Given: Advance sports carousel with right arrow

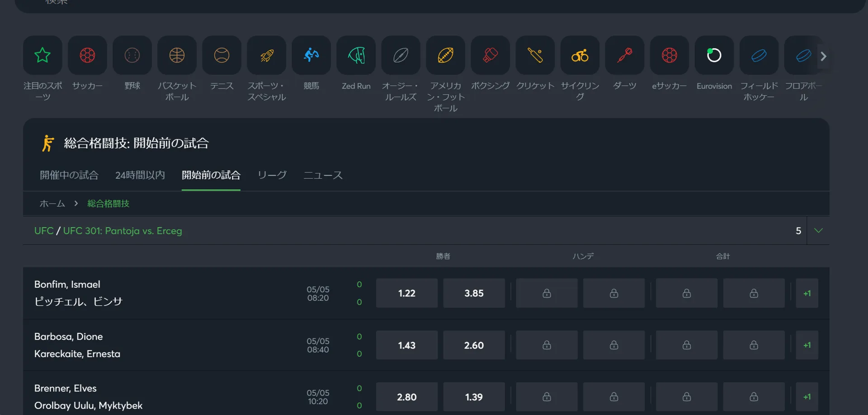Looking at the screenshot, I should click(x=824, y=56).
